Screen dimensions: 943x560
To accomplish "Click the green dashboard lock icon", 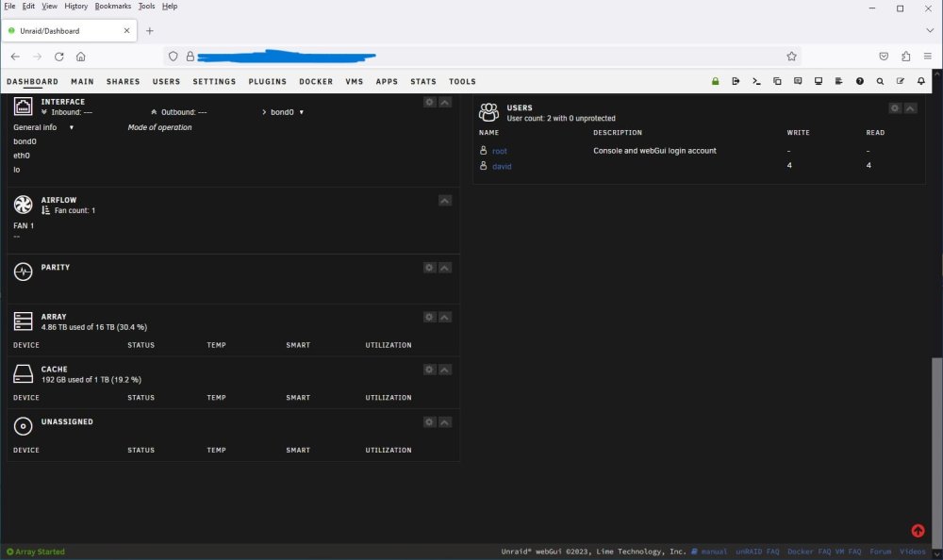I will click(715, 81).
